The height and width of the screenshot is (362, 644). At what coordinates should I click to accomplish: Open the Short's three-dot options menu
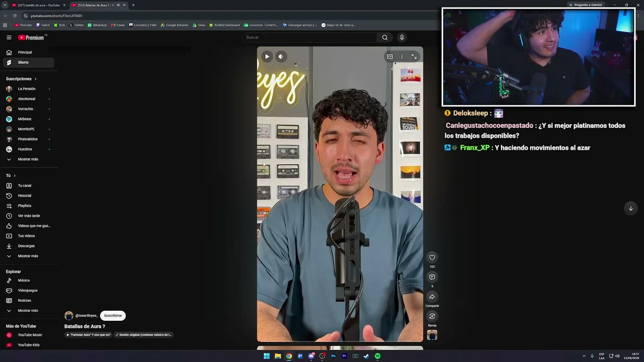[x=401, y=57]
